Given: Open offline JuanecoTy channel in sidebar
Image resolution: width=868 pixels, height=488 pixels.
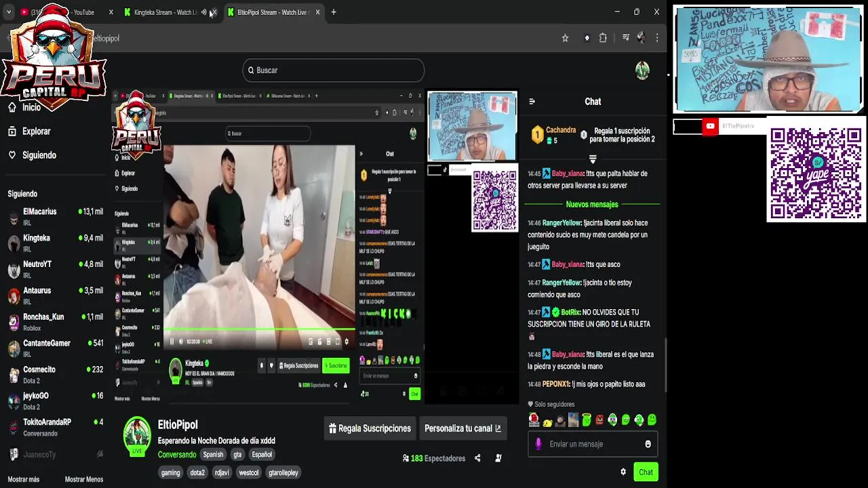Looking at the screenshot, I should [56, 454].
